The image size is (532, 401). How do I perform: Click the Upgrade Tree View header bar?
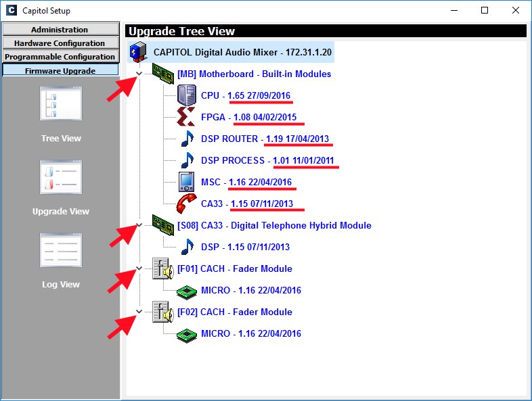326,31
